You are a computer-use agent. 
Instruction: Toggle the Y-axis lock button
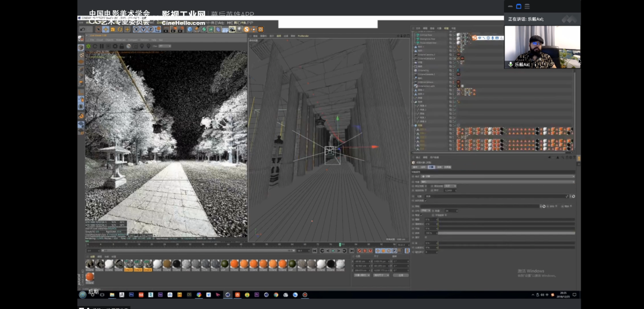click(143, 29)
